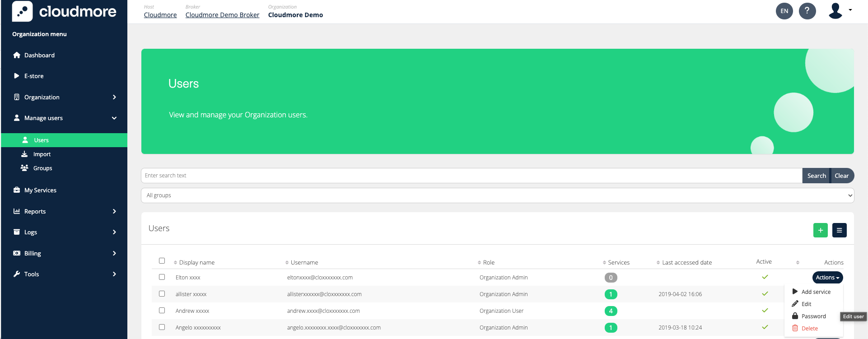The height and width of the screenshot is (339, 868).
Task: Follow the Cloudmore Demo Broker link
Action: (222, 15)
